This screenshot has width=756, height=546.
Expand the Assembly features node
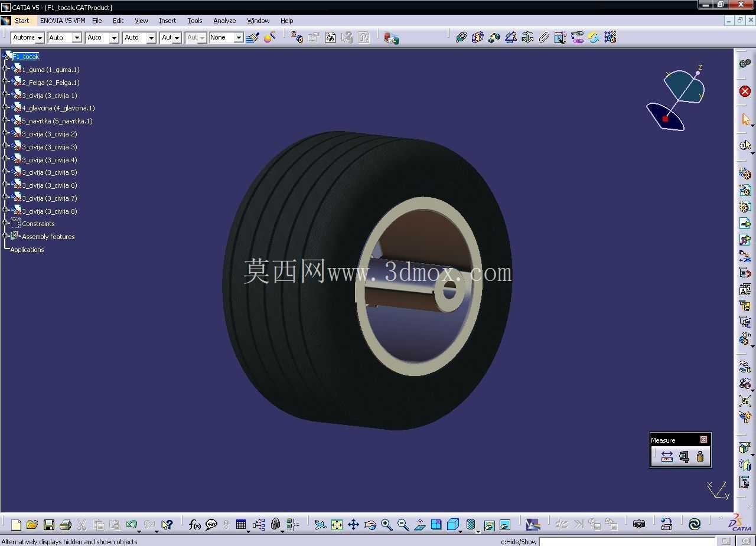tap(5, 237)
